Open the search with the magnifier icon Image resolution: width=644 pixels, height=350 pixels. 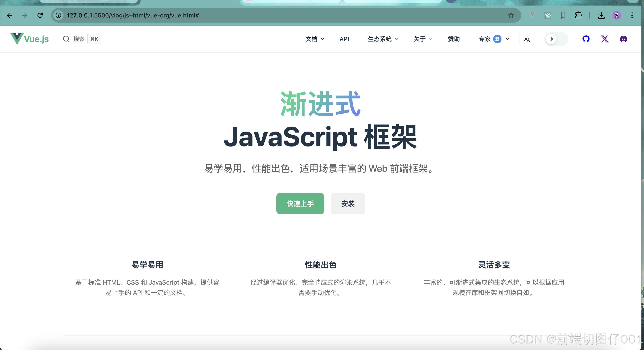pyautogui.click(x=66, y=39)
